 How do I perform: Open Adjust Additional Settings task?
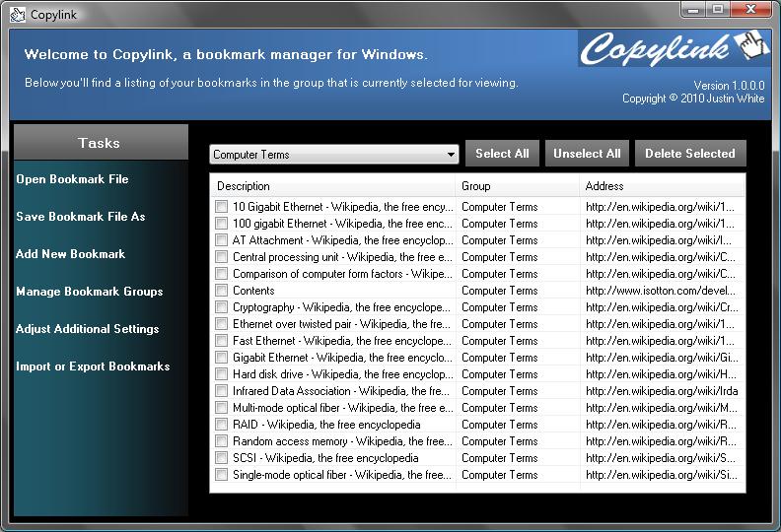(x=87, y=329)
